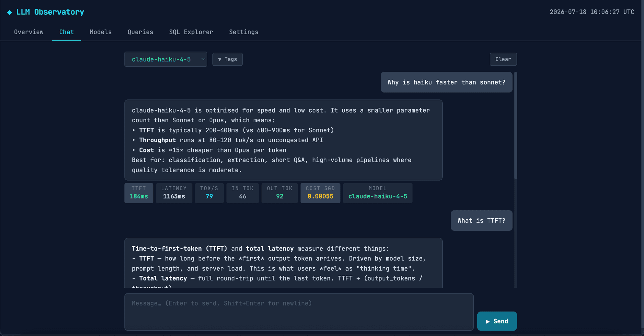Click the Time-to-first-token response bubble
The height and width of the screenshot is (336, 644).
283,263
